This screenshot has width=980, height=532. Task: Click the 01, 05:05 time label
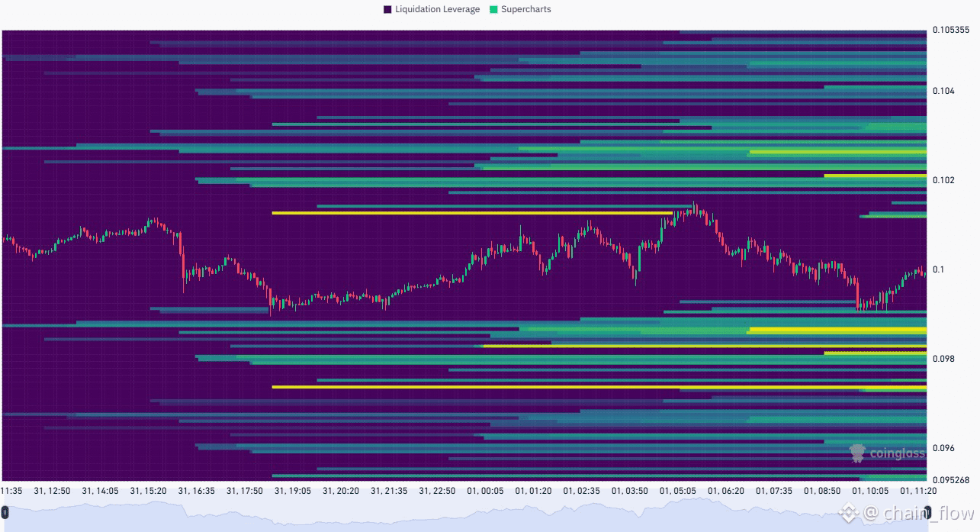[x=678, y=491]
